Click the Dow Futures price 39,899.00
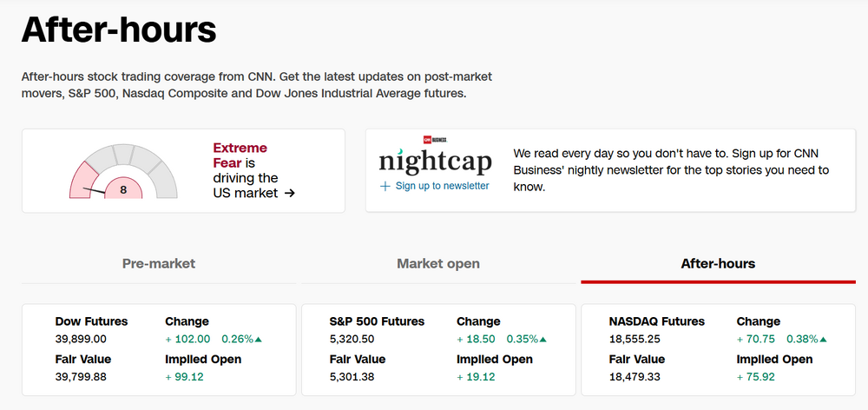 (x=81, y=339)
